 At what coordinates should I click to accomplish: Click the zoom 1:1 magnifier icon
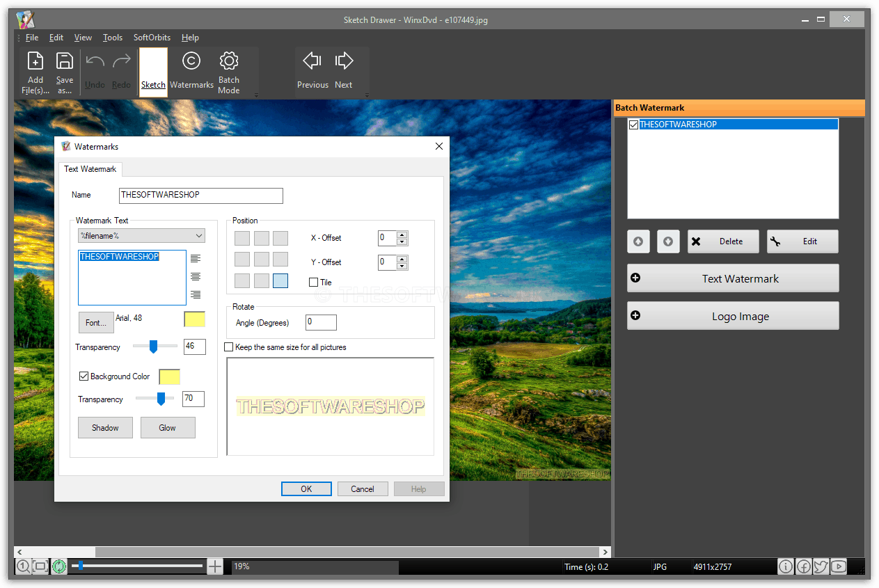coord(23,567)
